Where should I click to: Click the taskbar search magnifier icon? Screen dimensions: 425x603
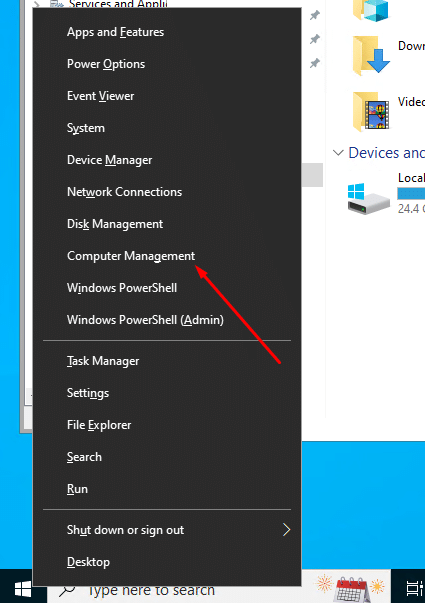(x=67, y=591)
